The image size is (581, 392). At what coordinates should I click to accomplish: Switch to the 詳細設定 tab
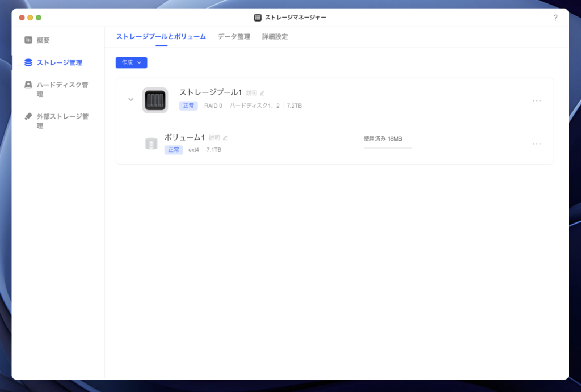[x=275, y=37]
